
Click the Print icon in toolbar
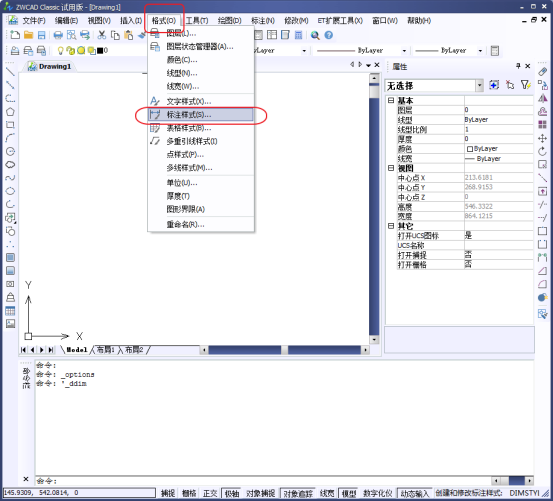pos(58,35)
